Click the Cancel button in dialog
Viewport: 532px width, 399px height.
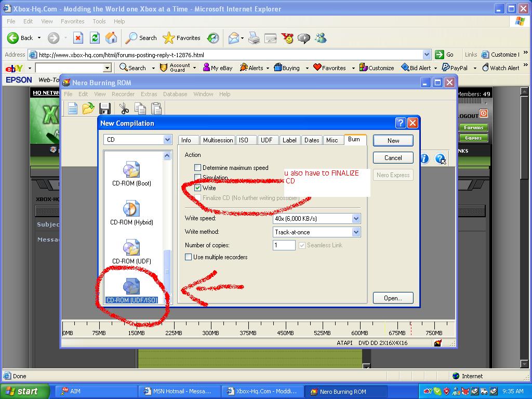(393, 158)
